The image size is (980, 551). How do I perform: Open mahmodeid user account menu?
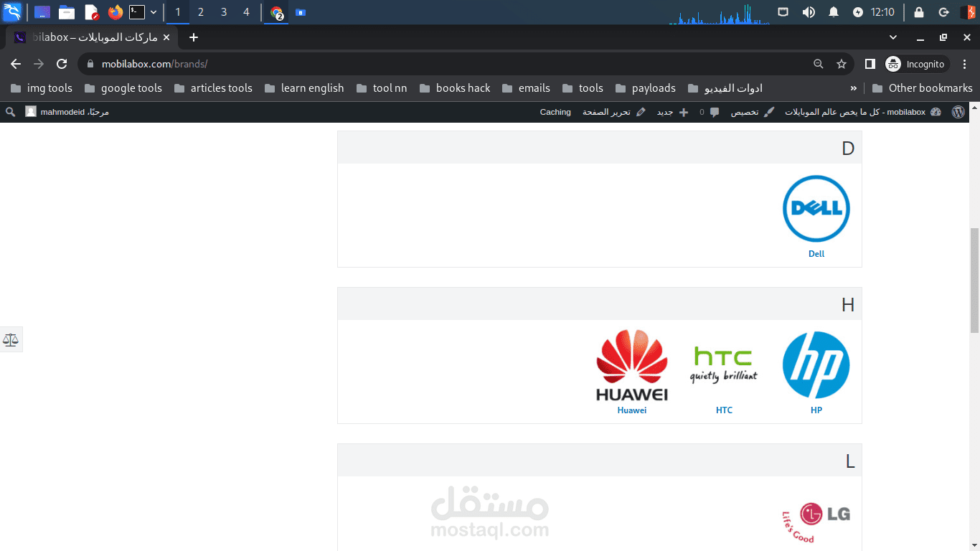[67, 112]
